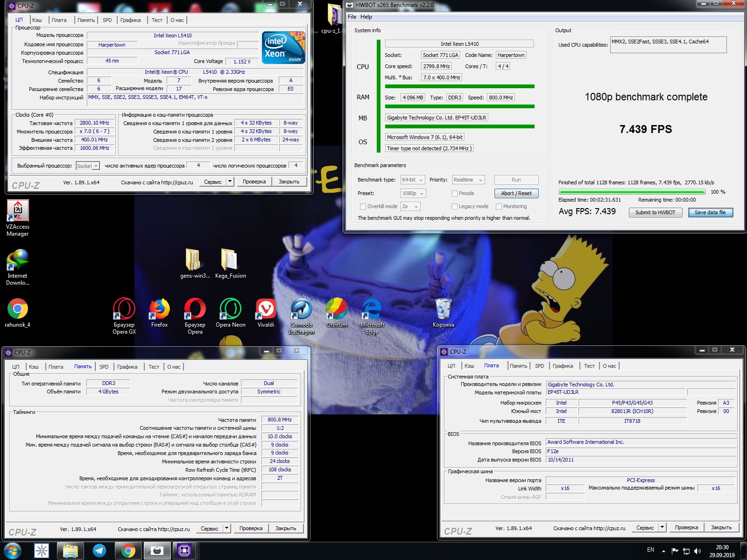
Task: Open the gens-win32 folder on desktop
Action: tap(195, 264)
